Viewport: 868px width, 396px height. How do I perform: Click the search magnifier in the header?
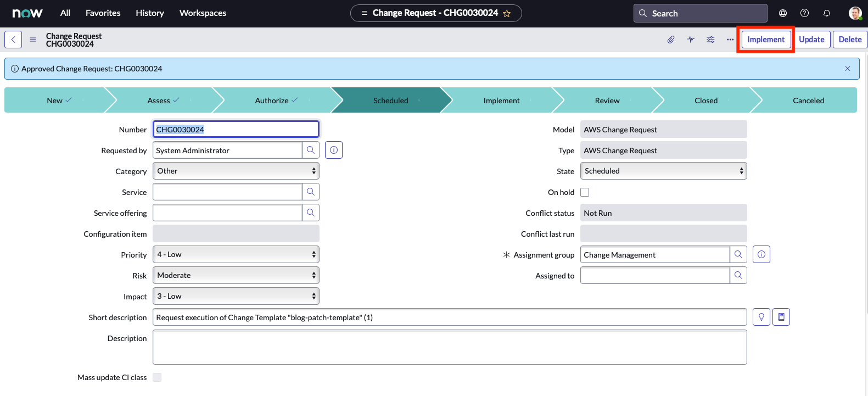coord(643,13)
